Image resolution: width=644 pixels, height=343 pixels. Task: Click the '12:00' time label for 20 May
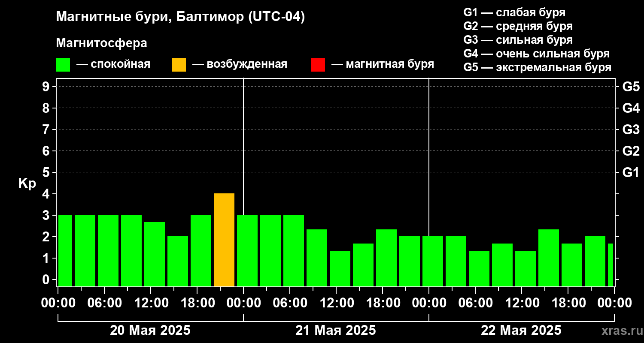(151, 303)
